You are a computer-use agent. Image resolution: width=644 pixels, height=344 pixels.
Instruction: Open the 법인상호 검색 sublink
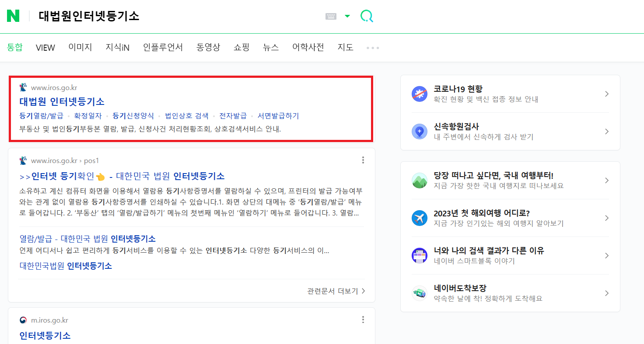coord(187,116)
